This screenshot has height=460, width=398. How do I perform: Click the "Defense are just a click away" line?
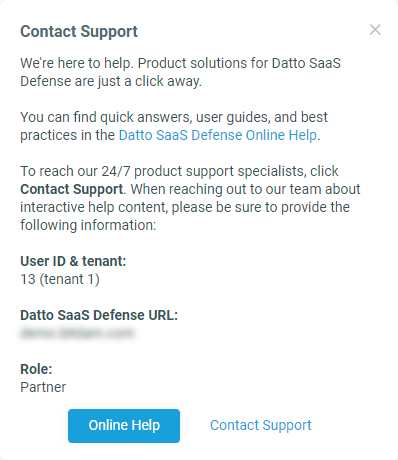(x=111, y=81)
